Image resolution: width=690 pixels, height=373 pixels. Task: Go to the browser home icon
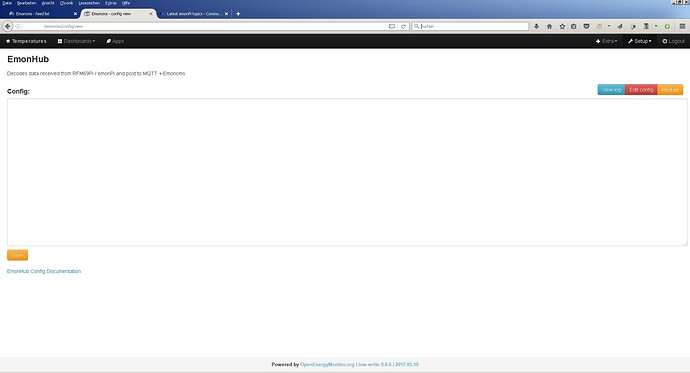pyautogui.click(x=549, y=26)
